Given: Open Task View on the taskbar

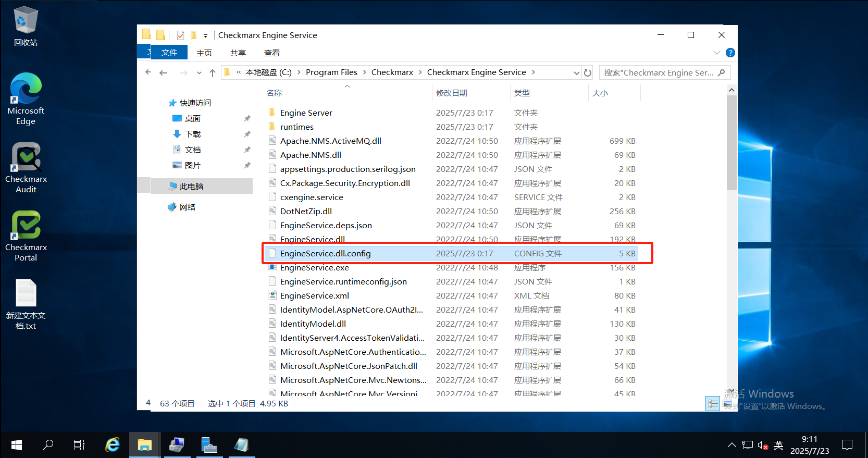Looking at the screenshot, I should click(x=79, y=445).
